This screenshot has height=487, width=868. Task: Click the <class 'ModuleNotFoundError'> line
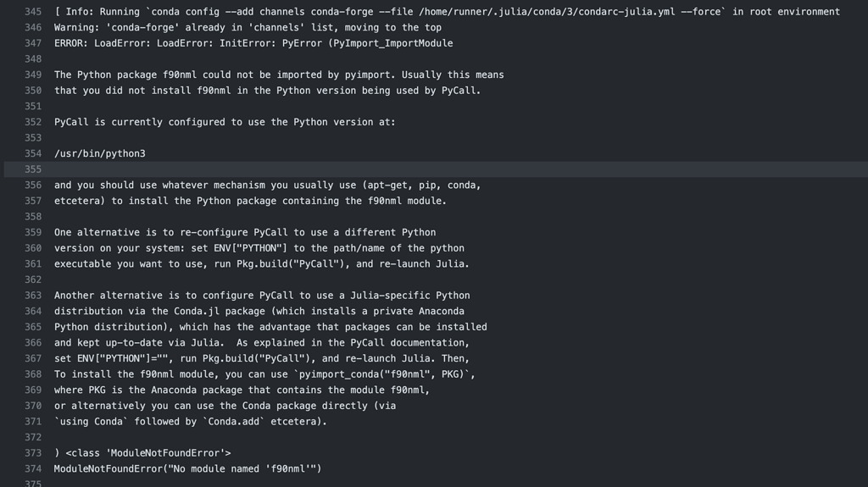click(142, 453)
